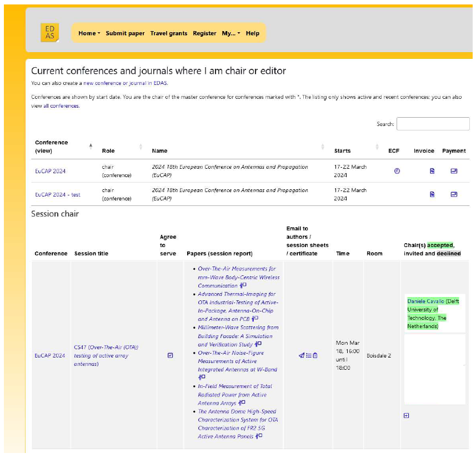Open Submit paper menu item
This screenshot has width=476, height=458.
tap(125, 33)
